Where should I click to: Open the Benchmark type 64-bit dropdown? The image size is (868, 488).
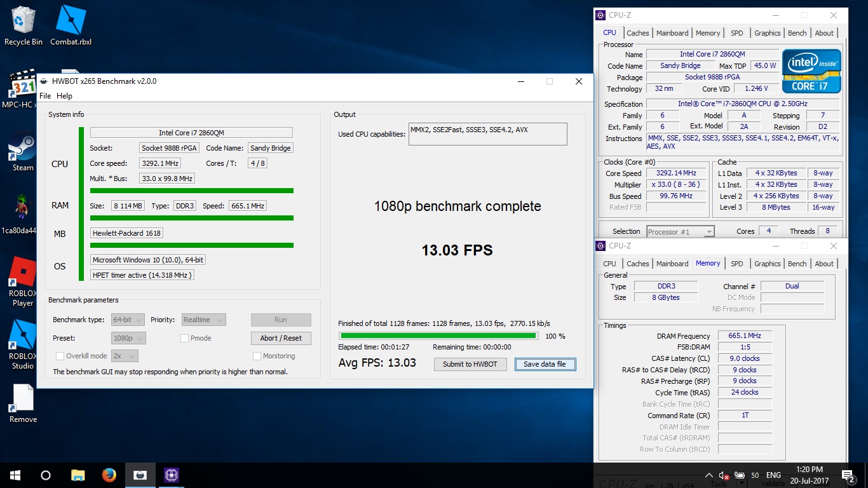(128, 320)
